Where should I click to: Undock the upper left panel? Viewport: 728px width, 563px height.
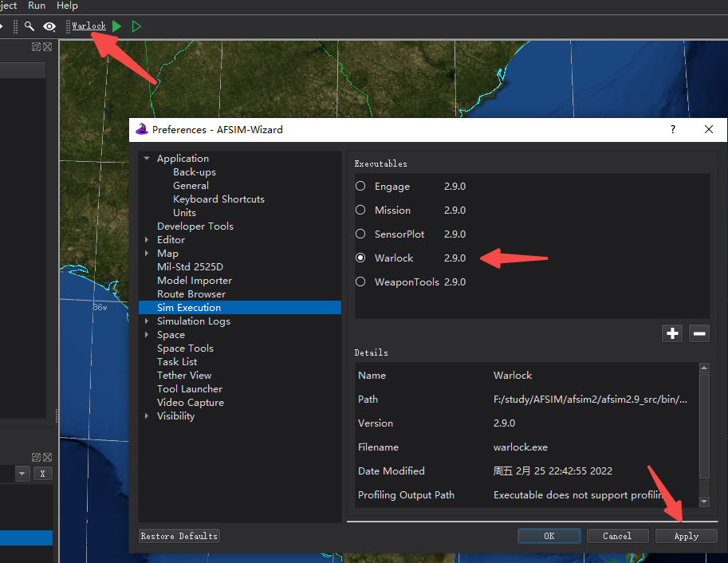pos(36,46)
